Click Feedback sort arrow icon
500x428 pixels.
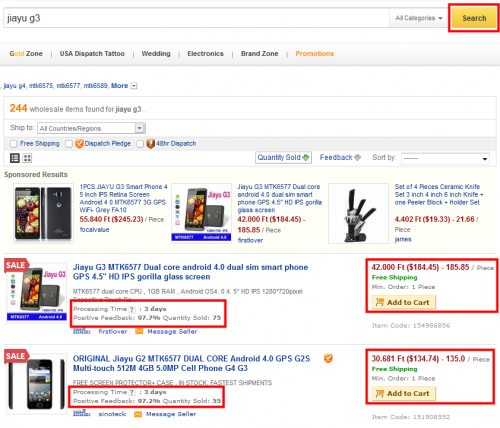(357, 157)
